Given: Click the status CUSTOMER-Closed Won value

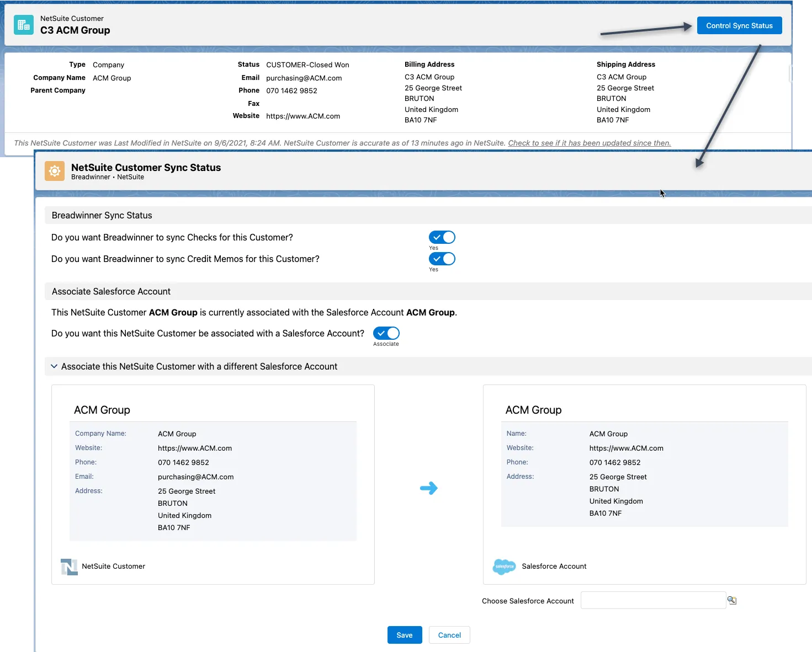Looking at the screenshot, I should (307, 65).
